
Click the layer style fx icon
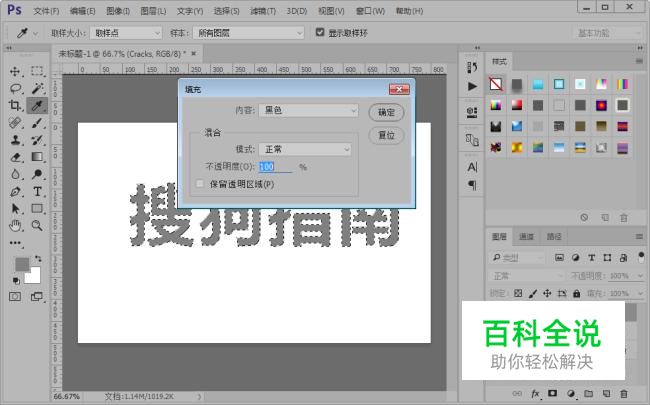click(x=535, y=393)
